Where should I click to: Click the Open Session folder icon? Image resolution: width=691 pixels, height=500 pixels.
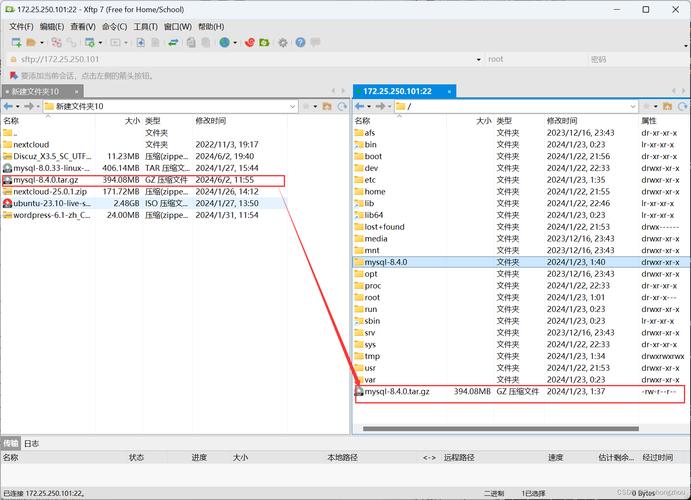(x=31, y=42)
